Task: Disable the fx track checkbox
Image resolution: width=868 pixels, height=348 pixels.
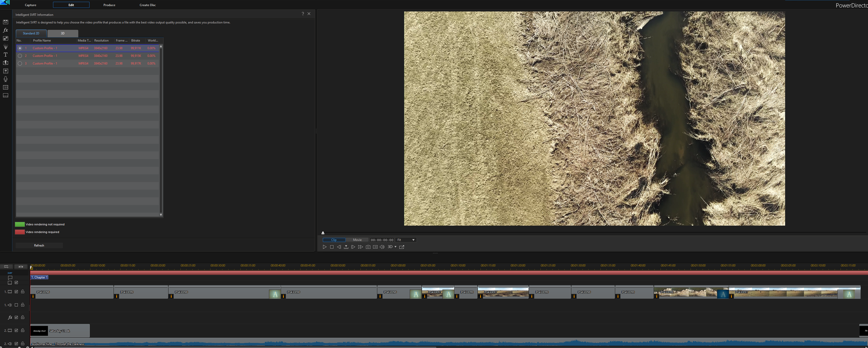Action: (x=16, y=317)
